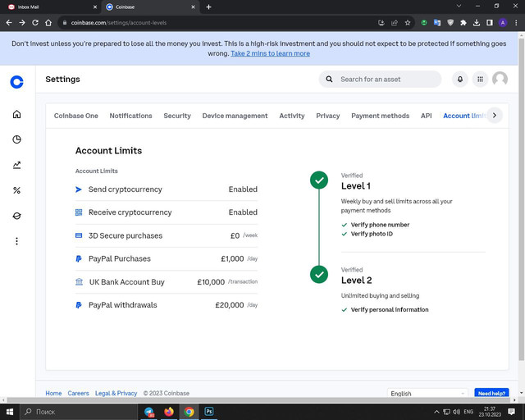Image resolution: width=525 pixels, height=420 pixels.
Task: Expand more settings tabs with right chevron
Action: [x=495, y=116]
